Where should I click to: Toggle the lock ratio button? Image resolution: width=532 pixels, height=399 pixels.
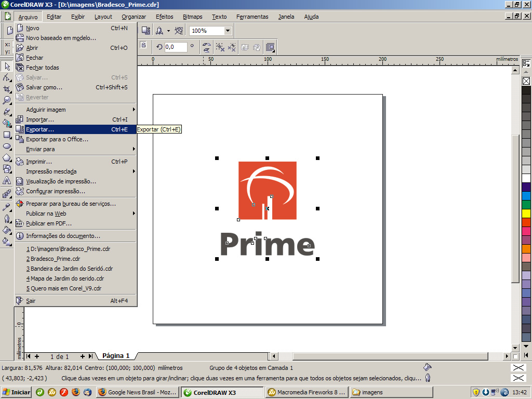143,45
